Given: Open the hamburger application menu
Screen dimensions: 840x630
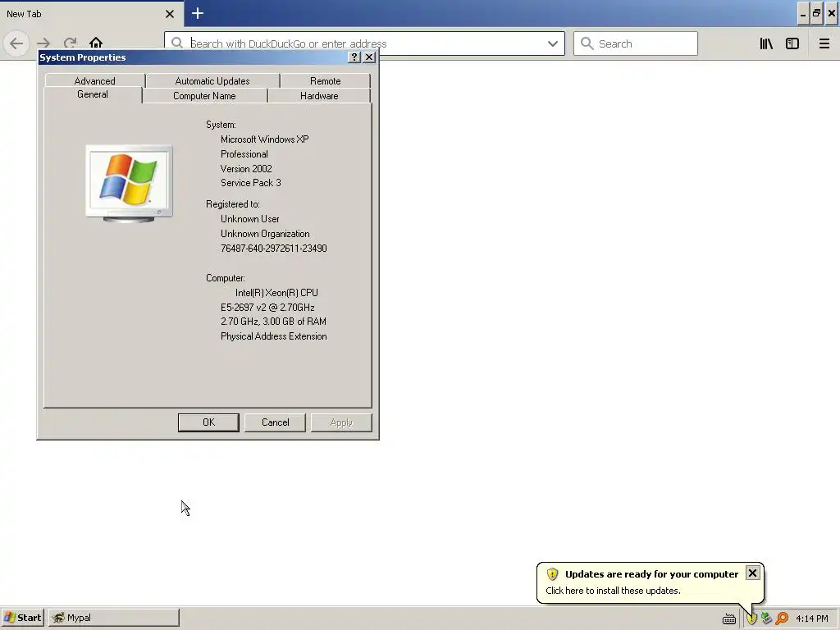Looking at the screenshot, I should 824,43.
